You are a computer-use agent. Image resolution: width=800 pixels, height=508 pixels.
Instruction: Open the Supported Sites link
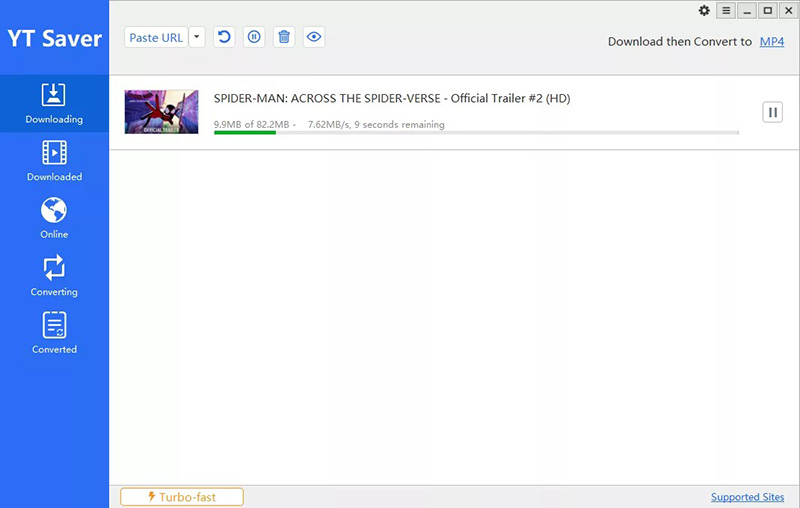[x=747, y=497]
